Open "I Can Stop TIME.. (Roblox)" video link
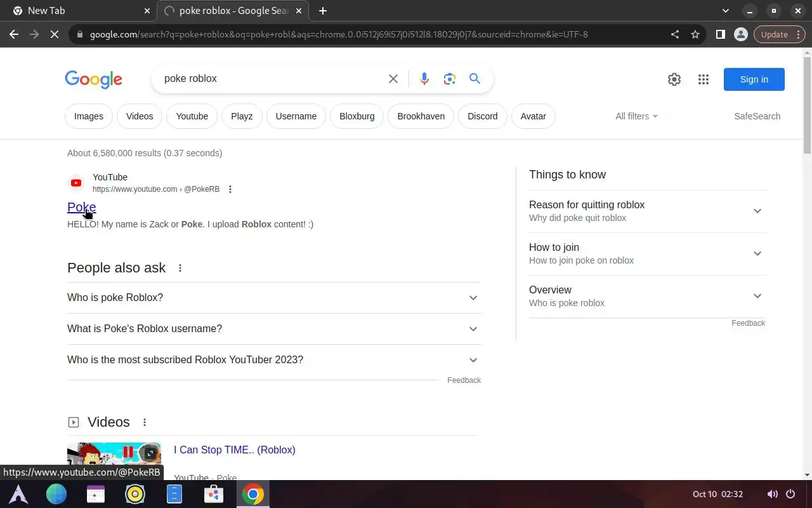 (x=235, y=450)
